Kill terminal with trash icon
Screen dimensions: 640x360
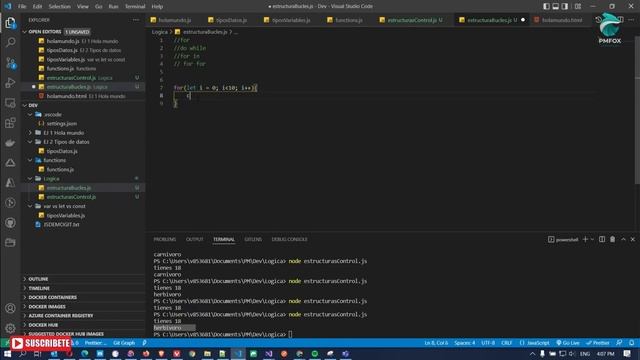point(612,240)
